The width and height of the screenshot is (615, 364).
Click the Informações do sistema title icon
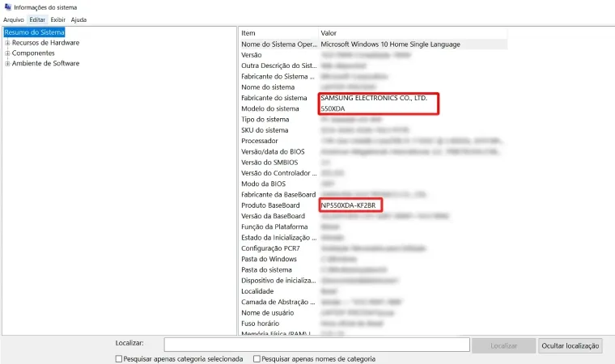point(7,6)
